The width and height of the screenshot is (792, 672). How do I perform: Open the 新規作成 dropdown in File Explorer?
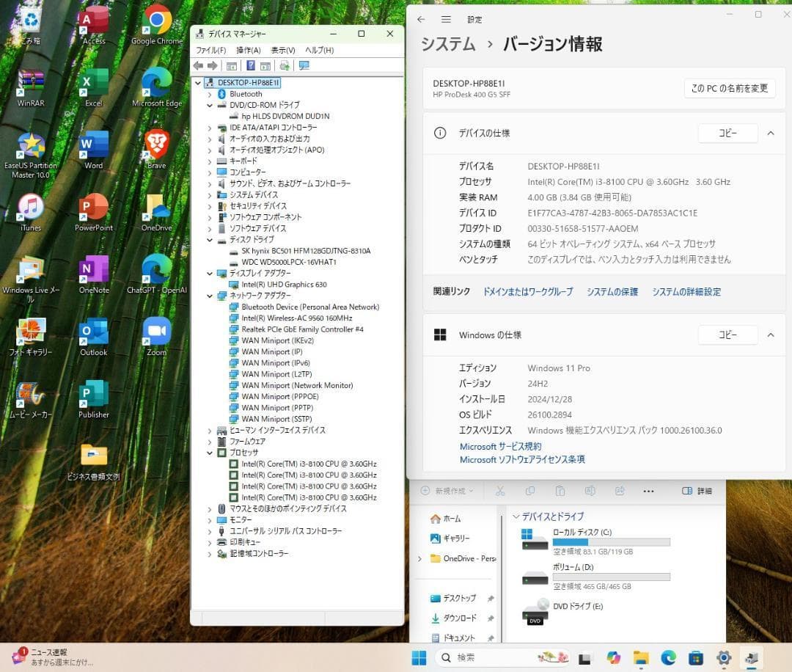(447, 491)
